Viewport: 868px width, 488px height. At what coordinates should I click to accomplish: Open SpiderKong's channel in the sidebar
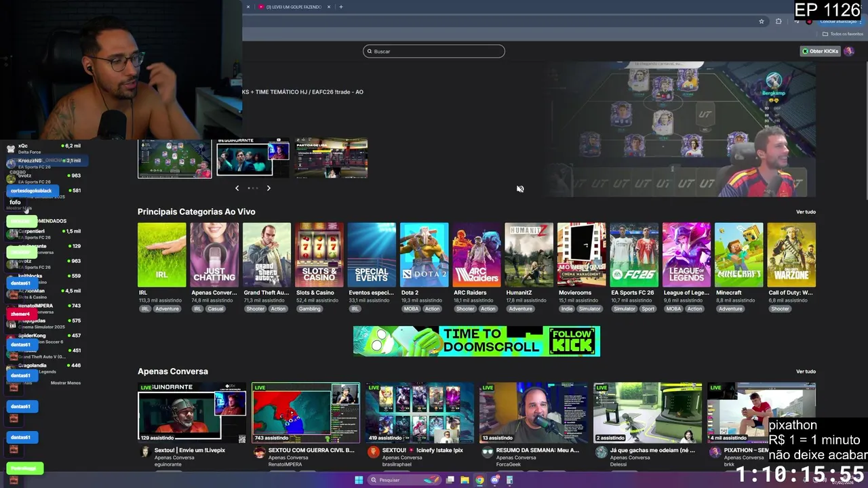tap(44, 338)
